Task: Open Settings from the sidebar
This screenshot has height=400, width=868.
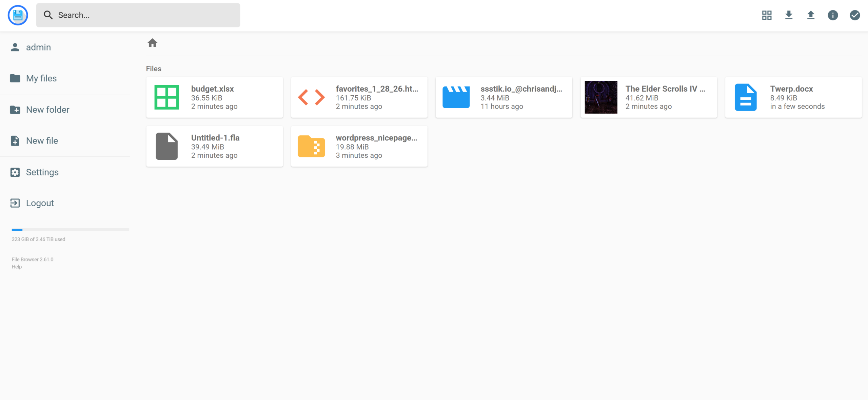Action: [x=42, y=172]
